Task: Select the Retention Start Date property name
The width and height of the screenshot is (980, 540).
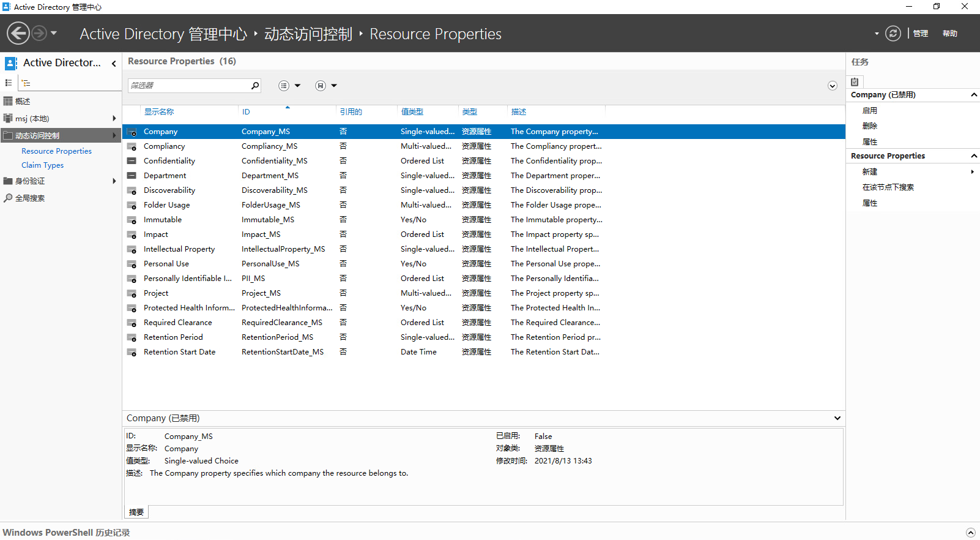Action: (x=179, y=352)
